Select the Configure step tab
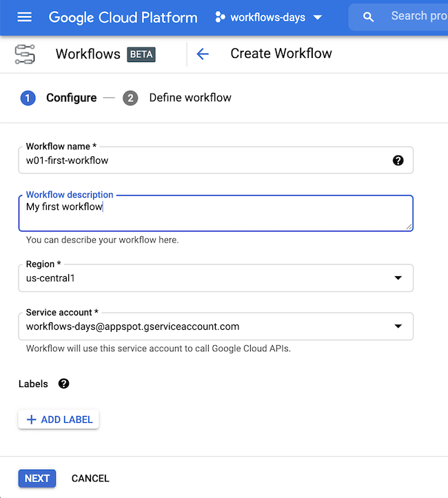Viewport: 448px width, 498px height. 71,98
